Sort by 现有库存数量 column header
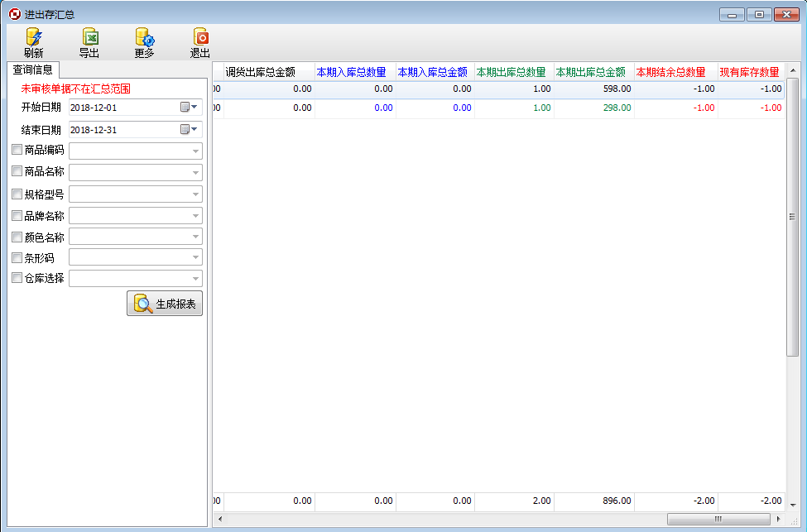The height and width of the screenshot is (532, 807). [x=752, y=72]
